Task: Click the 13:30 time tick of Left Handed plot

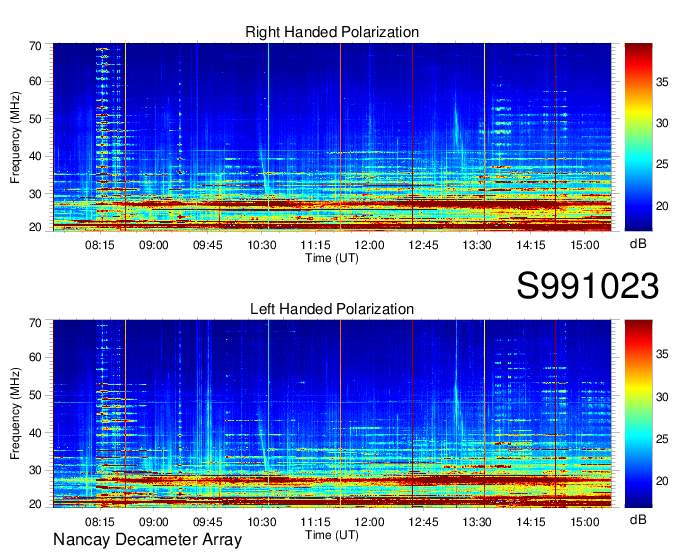Action: pyautogui.click(x=477, y=522)
